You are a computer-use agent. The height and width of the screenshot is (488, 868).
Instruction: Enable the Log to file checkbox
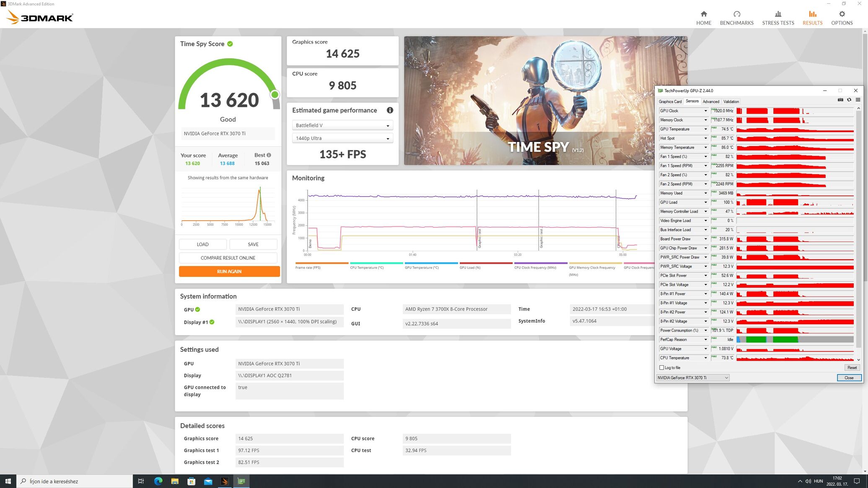coord(662,368)
